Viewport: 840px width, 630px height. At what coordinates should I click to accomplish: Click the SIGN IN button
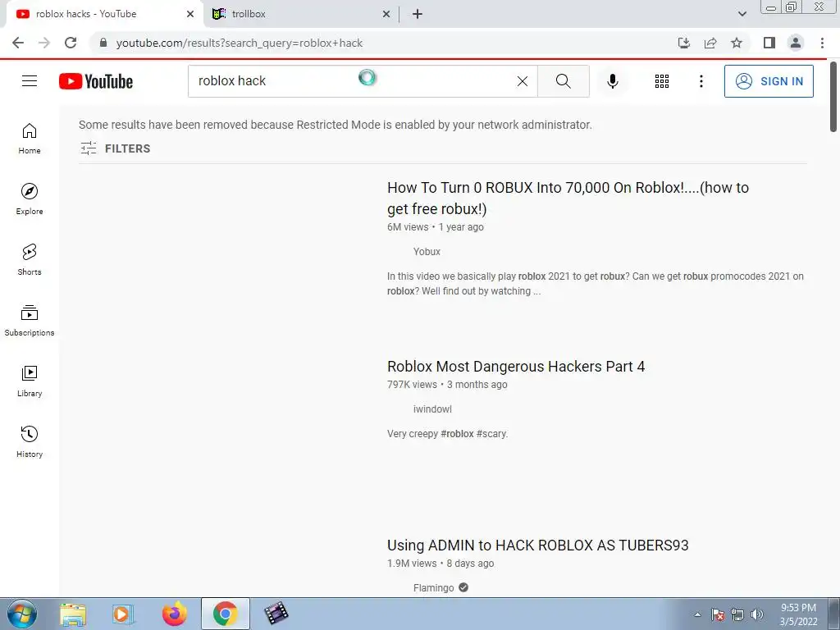pyautogui.click(x=769, y=81)
